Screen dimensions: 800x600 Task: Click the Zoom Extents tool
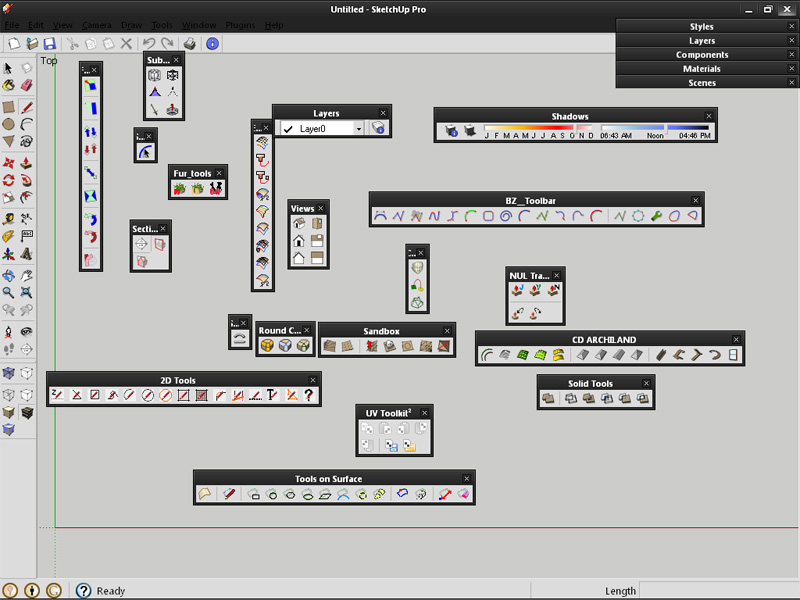(27, 292)
